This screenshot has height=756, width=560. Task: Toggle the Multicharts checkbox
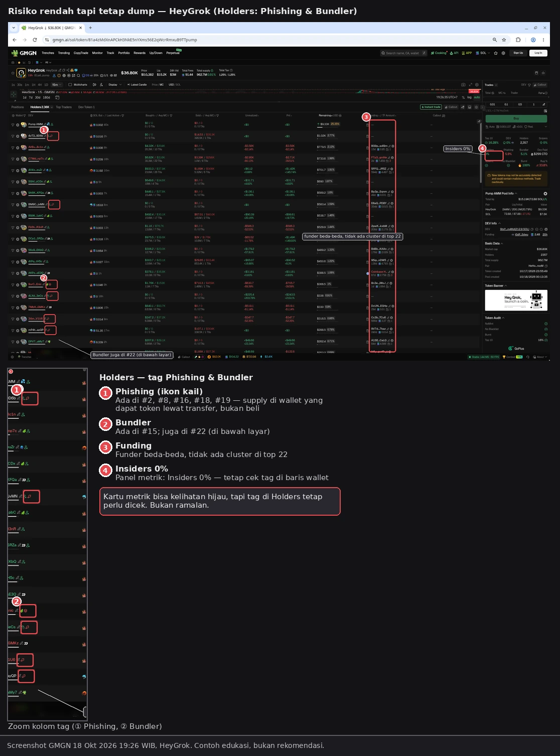[x=70, y=85]
